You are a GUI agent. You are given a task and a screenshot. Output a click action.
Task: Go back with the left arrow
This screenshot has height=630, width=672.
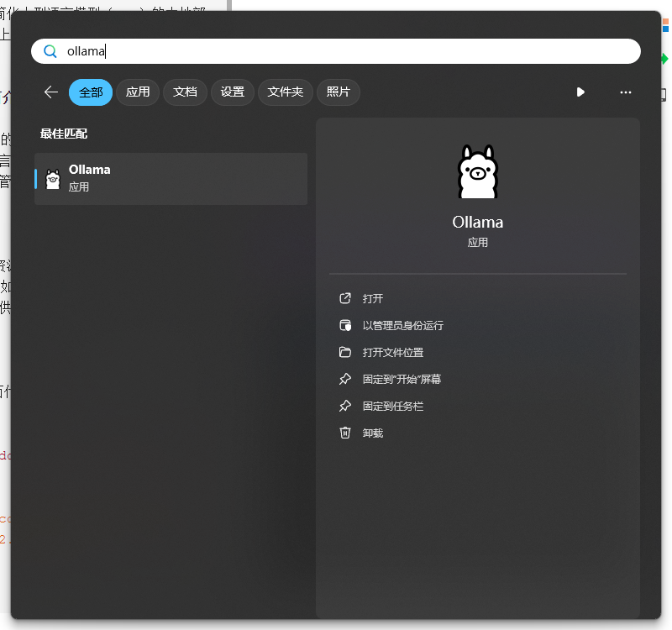(51, 92)
